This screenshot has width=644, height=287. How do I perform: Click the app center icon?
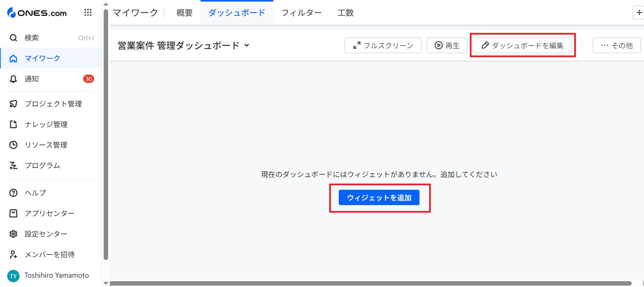click(x=13, y=213)
